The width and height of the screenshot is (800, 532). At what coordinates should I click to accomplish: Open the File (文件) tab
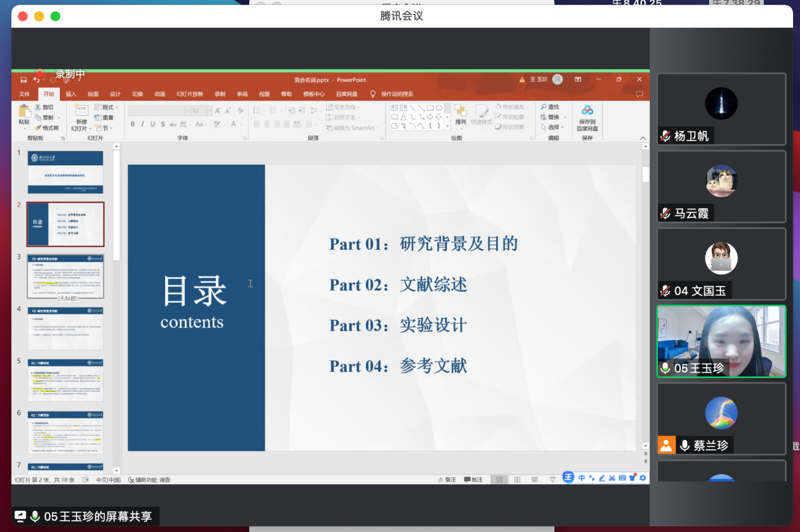(24, 94)
